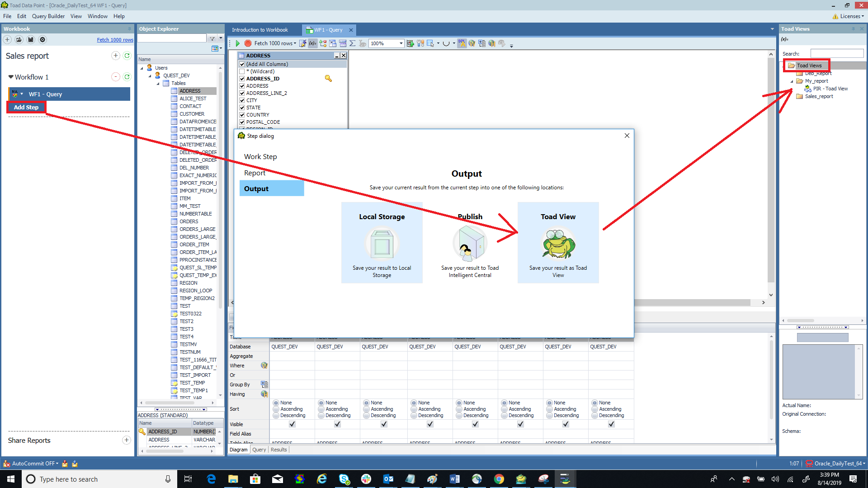868x488 pixels.
Task: Click the wrench tools icon in query toolbar
Action: point(420,43)
